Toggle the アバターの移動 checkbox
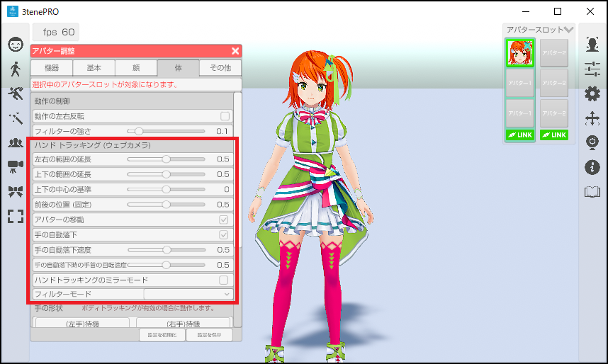The width and height of the screenshot is (608, 364). [x=224, y=220]
